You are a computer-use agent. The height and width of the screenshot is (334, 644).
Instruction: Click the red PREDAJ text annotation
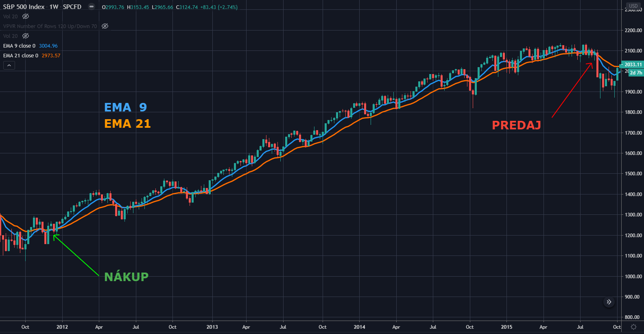(516, 125)
